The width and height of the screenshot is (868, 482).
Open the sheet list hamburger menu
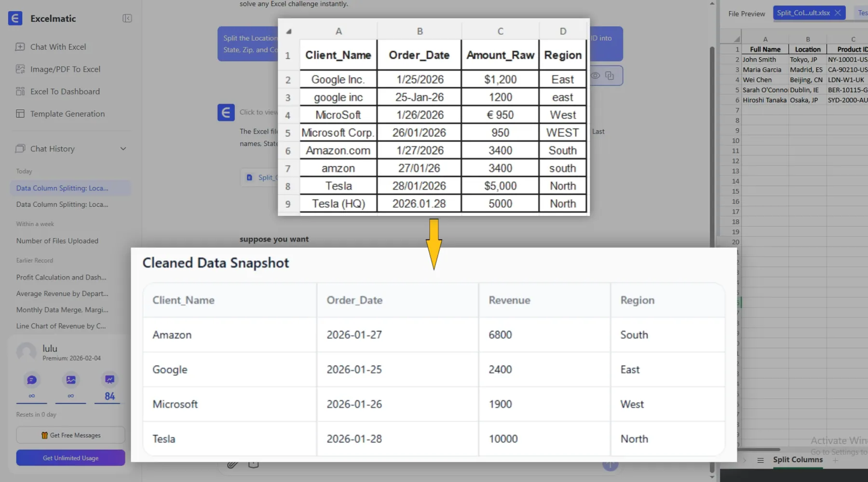(x=760, y=460)
